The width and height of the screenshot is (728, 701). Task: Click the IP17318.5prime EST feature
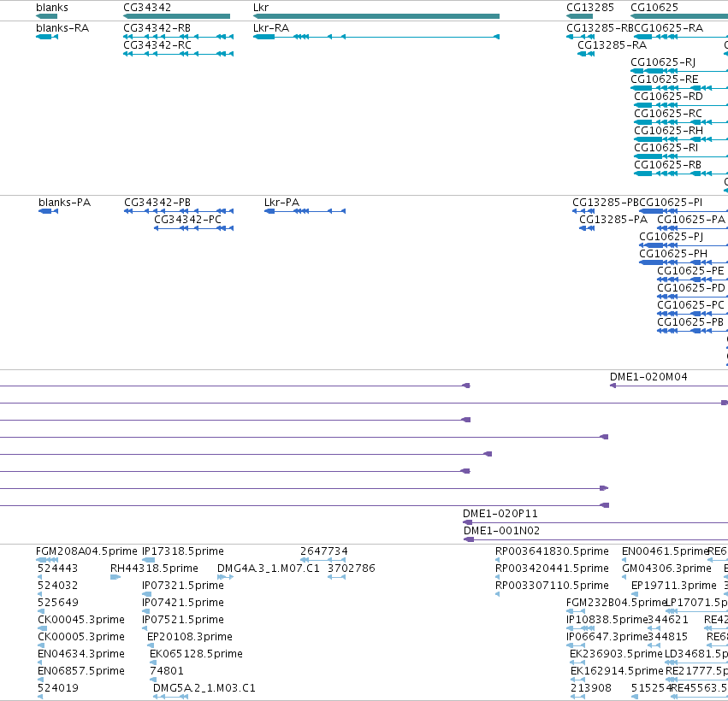[149, 560]
